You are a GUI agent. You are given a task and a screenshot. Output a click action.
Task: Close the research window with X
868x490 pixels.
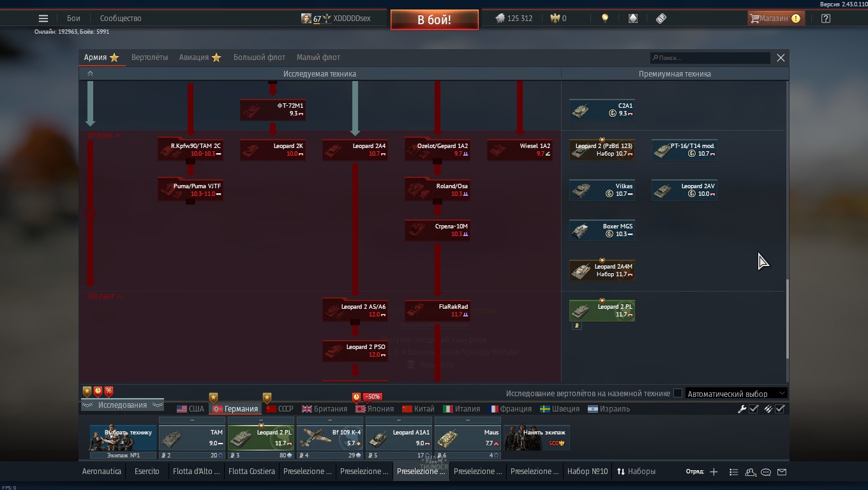click(x=781, y=57)
